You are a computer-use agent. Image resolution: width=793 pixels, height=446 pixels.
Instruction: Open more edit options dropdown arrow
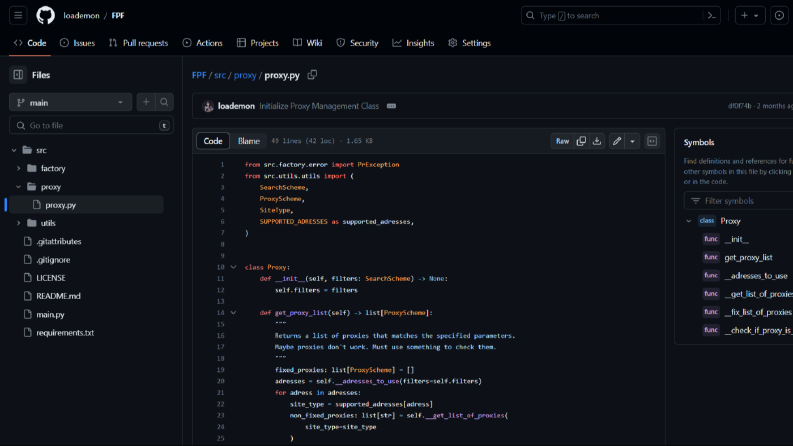632,141
